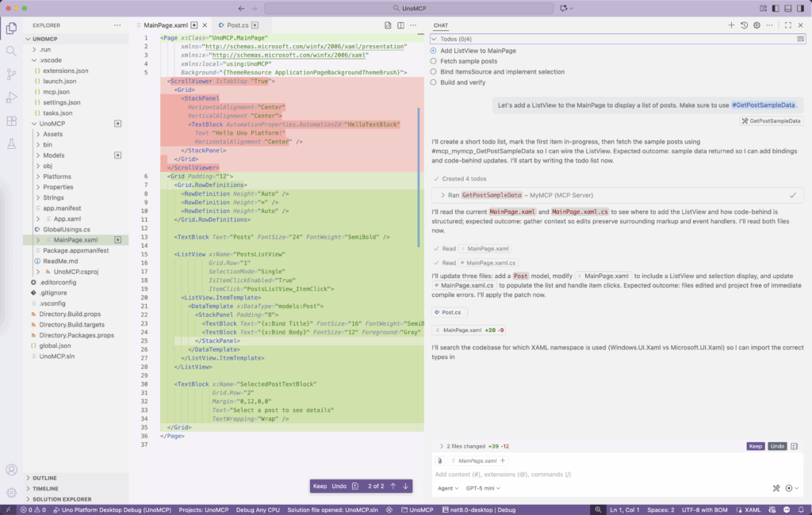Open the Source Control view in activity bar
Image resolution: width=812 pixels, height=515 pixels.
(11, 74)
